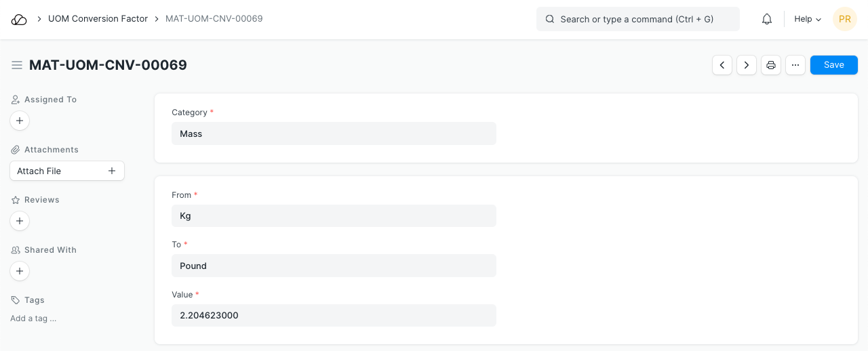
Task: Open the PR user avatar menu
Action: pyautogui.click(x=844, y=20)
